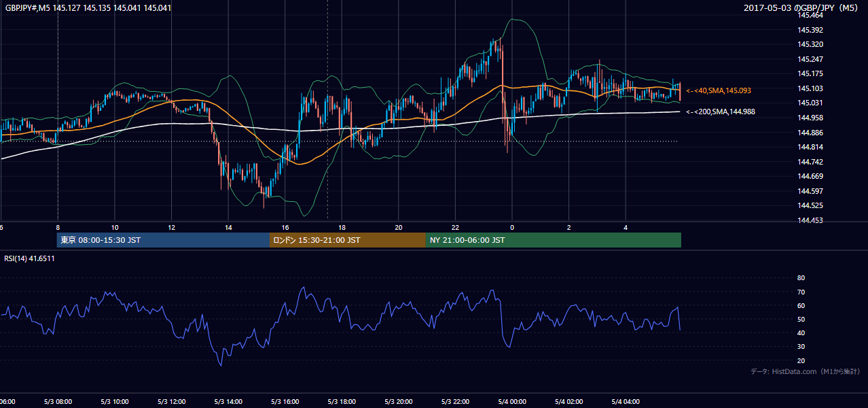Click price level 144.958 on the axis
This screenshot has width=868, height=408.
[810, 118]
